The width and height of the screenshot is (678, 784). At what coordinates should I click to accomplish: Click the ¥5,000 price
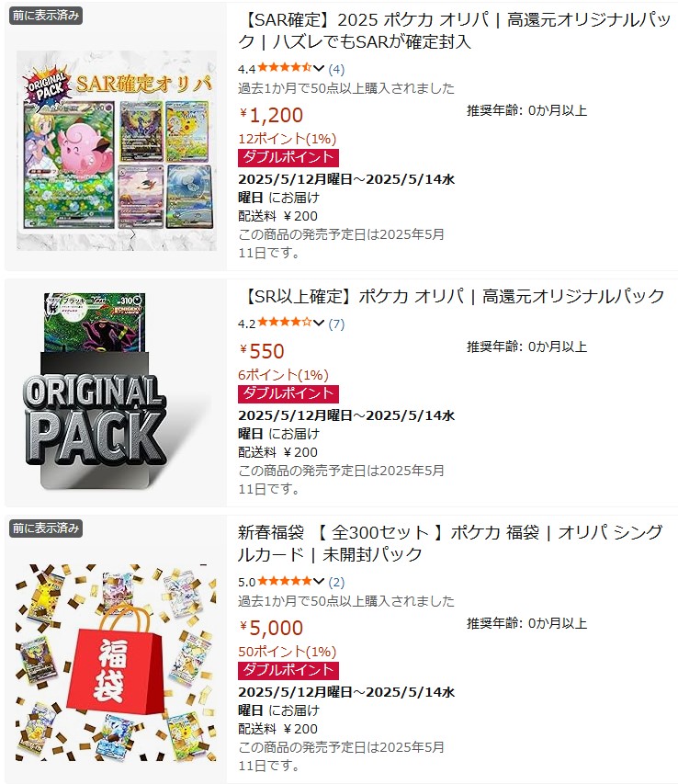[x=271, y=628]
